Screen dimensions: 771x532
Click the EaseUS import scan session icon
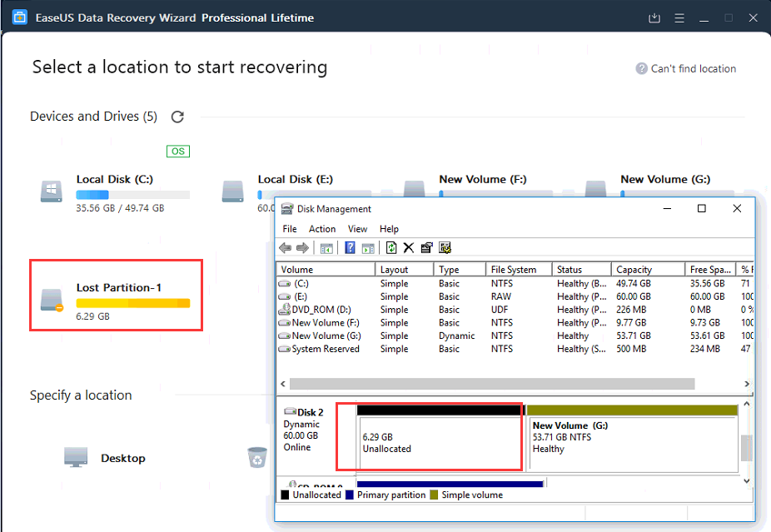654,18
